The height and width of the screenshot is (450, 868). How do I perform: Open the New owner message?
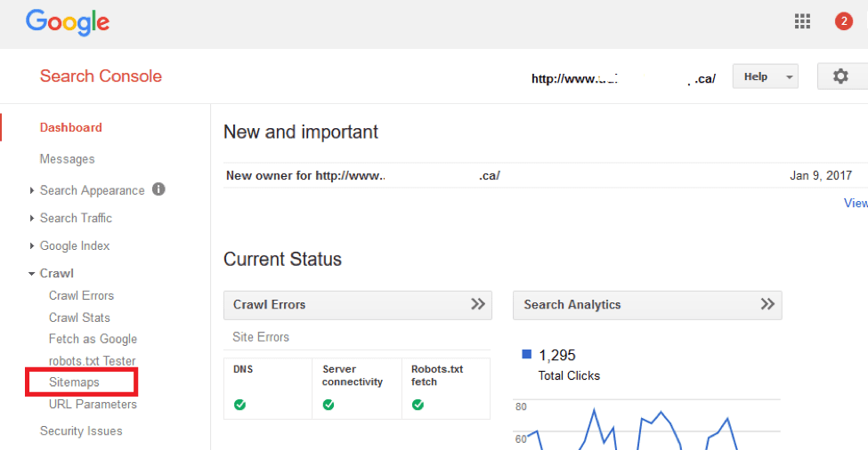pyautogui.click(x=362, y=176)
